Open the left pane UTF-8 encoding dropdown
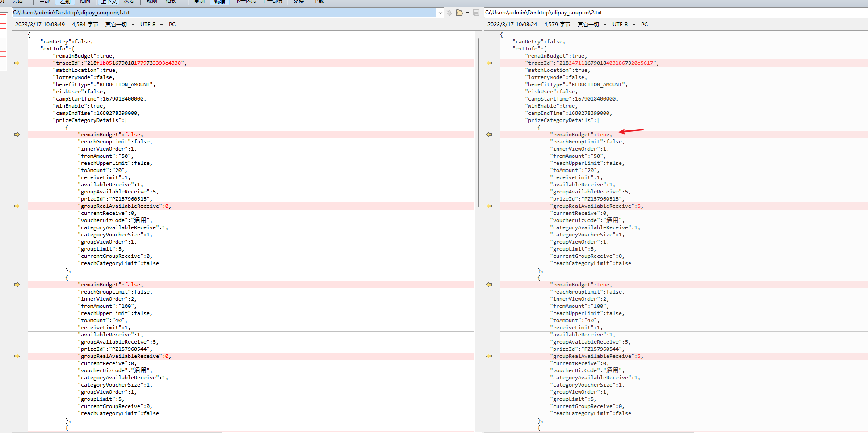The height and width of the screenshot is (433, 868). (161, 25)
